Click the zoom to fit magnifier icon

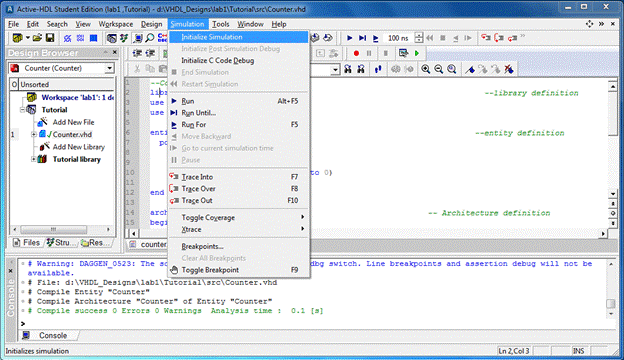pyautogui.click(x=452, y=69)
